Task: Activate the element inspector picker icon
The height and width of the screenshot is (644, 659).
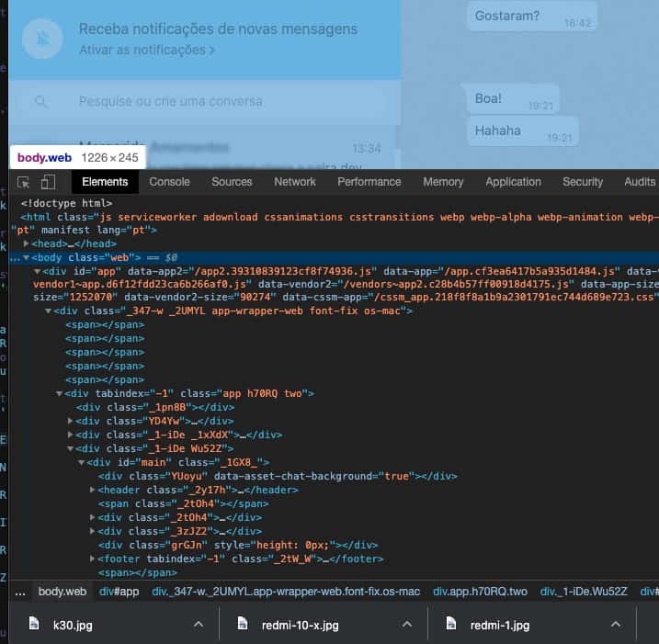Action: click(x=24, y=182)
